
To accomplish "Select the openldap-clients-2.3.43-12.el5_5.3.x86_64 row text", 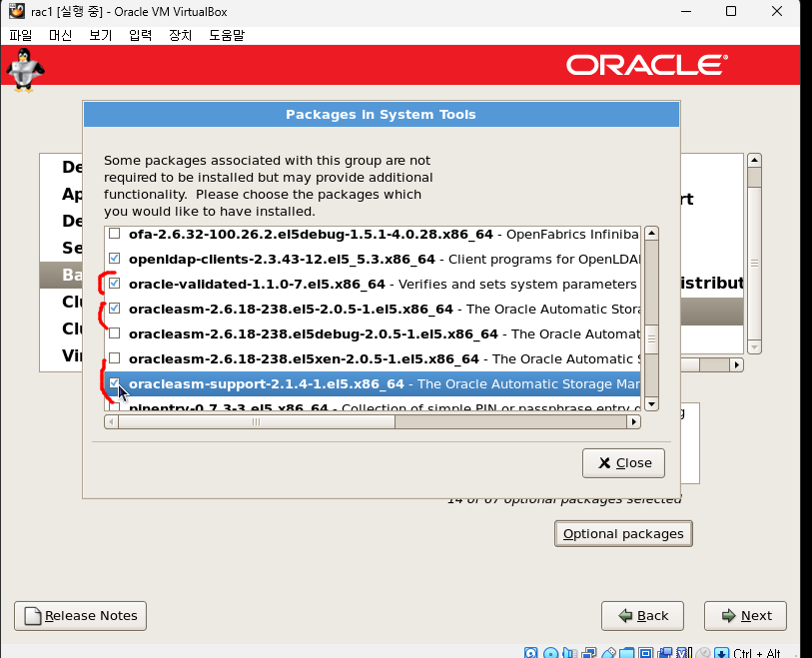I will [282, 259].
